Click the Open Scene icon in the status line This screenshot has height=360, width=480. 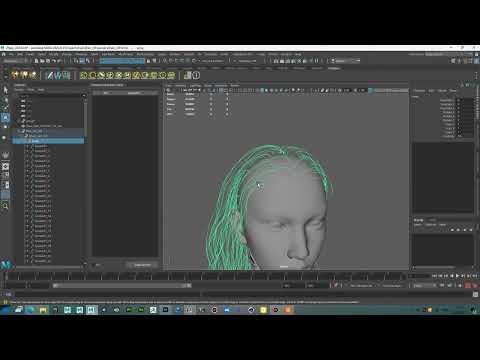pos(42,61)
